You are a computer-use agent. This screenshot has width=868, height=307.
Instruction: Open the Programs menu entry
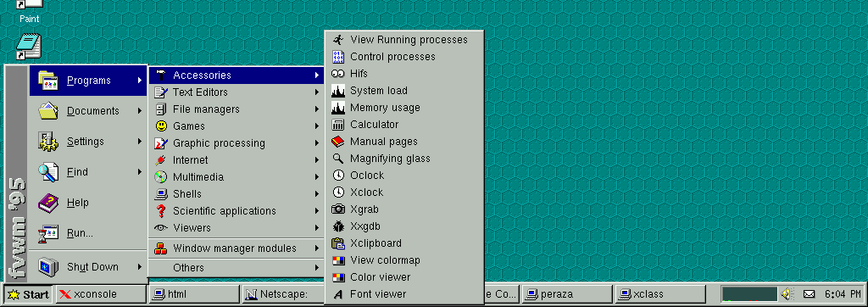[x=88, y=81]
